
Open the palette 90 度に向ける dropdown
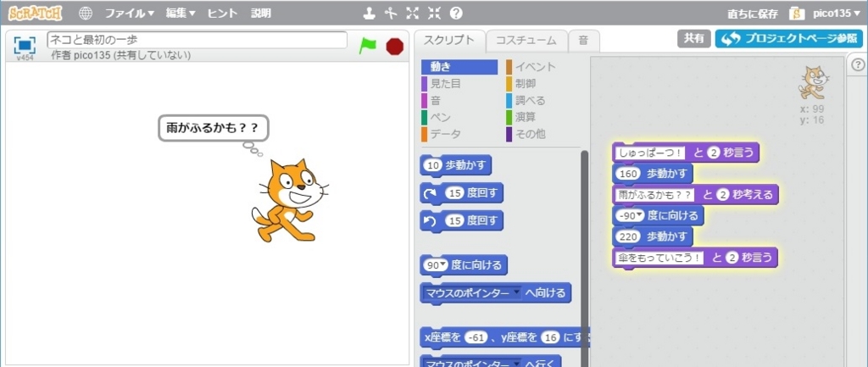click(444, 265)
